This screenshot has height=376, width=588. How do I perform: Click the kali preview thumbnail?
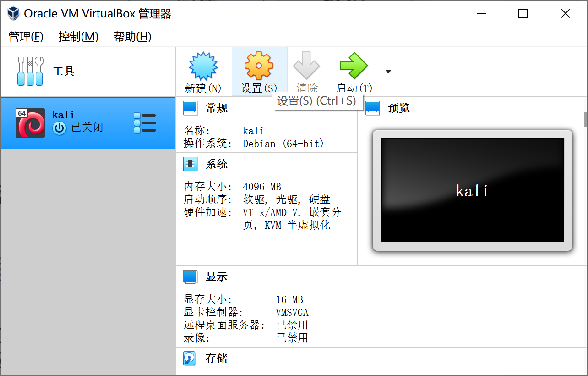pos(473,190)
